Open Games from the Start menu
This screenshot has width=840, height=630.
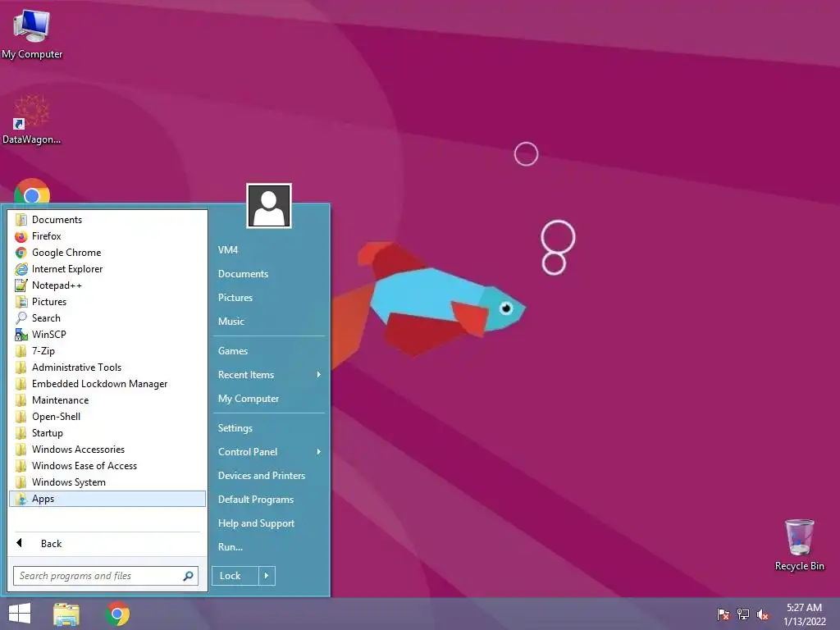[x=269, y=351]
